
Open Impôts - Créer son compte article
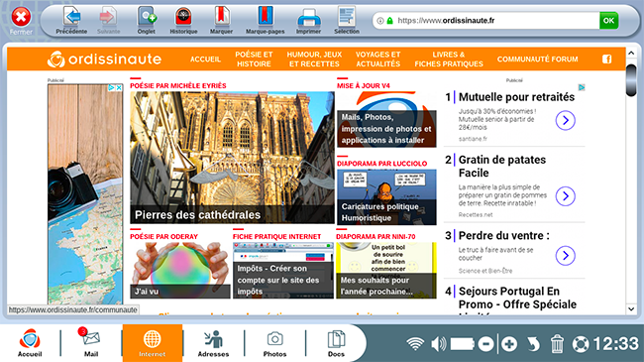pyautogui.click(x=283, y=271)
